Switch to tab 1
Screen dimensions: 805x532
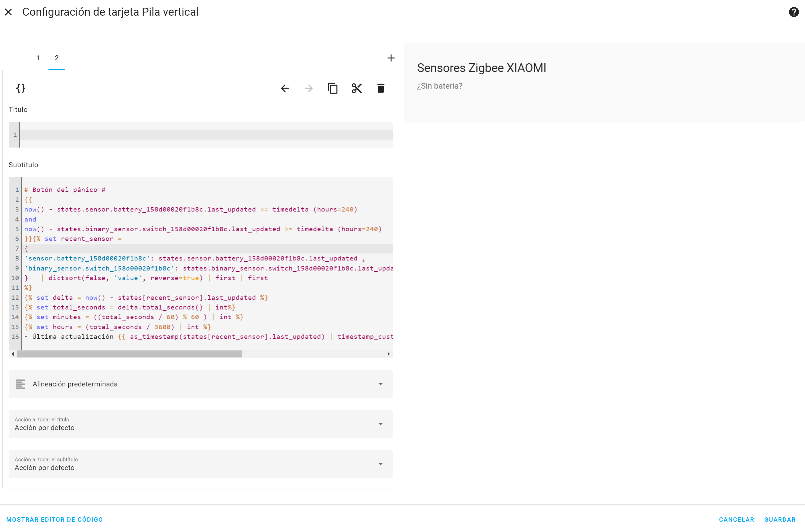(x=38, y=58)
